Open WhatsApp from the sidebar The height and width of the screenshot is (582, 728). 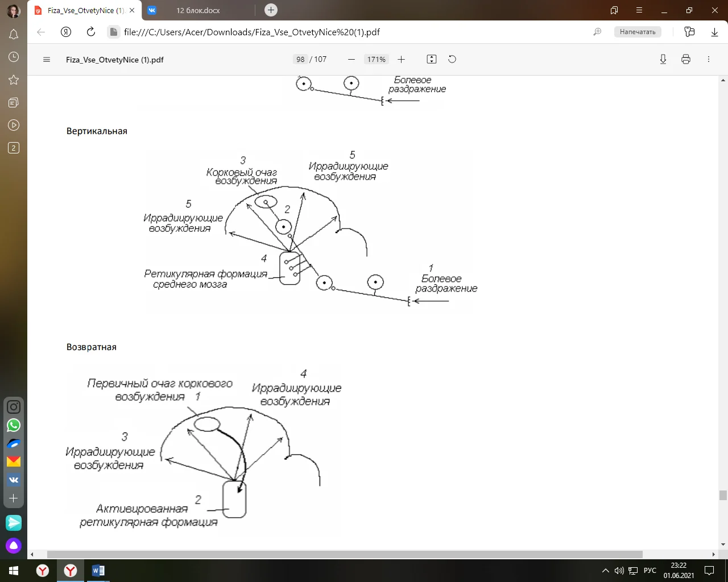pos(14,425)
